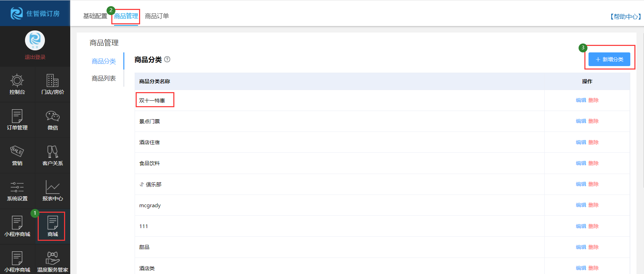The width and height of the screenshot is (644, 274).
Task: Switch to the 基础配置 tab
Action: (95, 16)
